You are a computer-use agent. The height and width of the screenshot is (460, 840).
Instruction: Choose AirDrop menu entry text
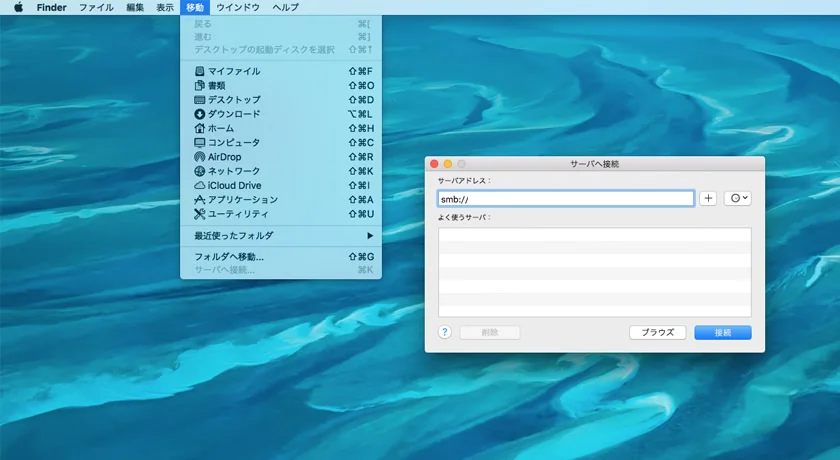click(224, 157)
